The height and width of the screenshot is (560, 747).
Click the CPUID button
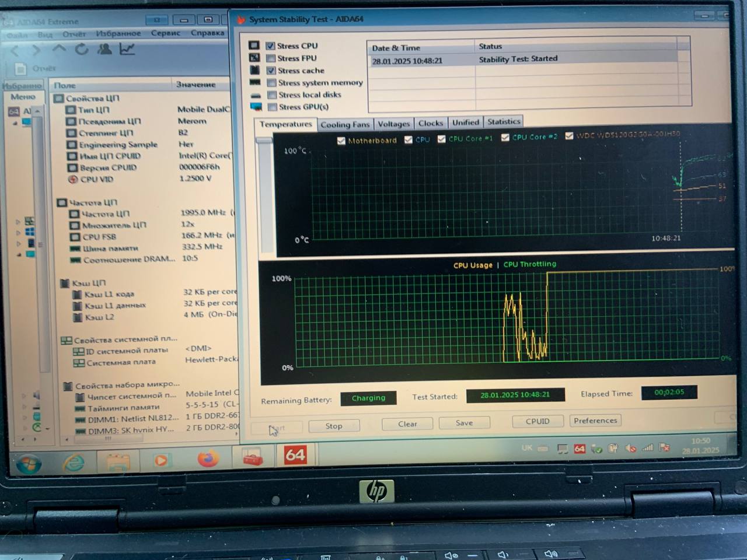537,421
